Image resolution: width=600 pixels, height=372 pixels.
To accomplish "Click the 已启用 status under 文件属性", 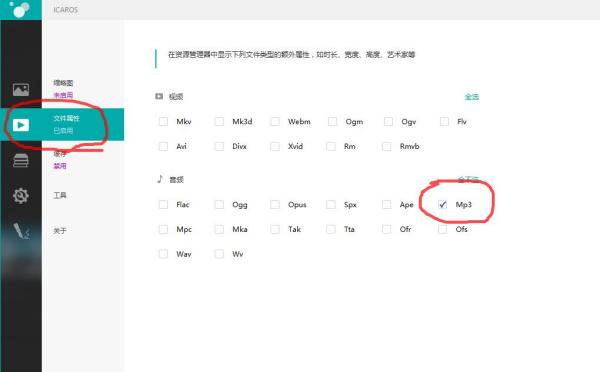I will 63,131.
